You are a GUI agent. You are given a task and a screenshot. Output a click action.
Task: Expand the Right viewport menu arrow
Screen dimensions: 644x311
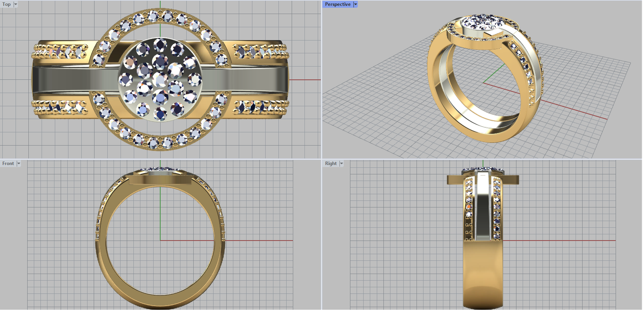(x=341, y=164)
